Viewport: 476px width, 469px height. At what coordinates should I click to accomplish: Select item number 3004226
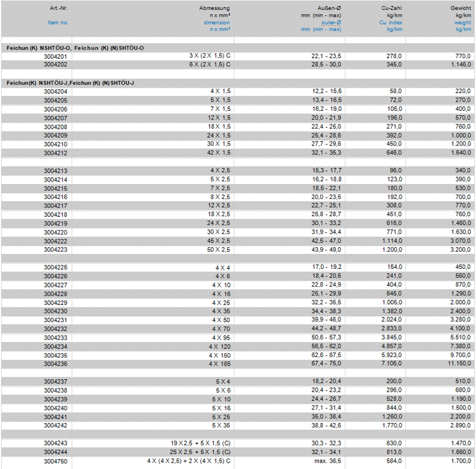55,276
